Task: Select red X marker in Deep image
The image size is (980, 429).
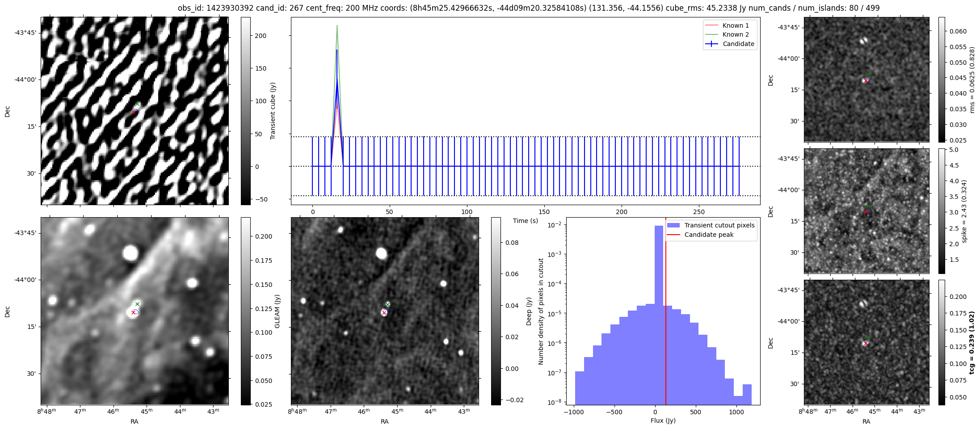Action: [x=384, y=313]
